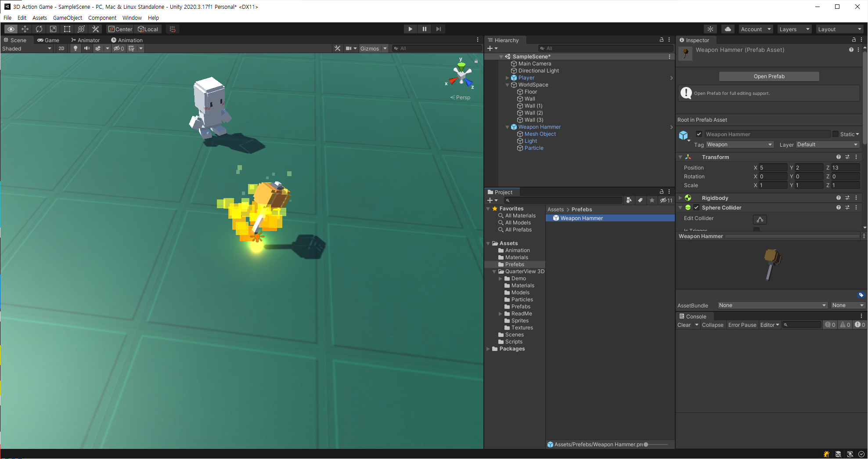Image resolution: width=868 pixels, height=459 pixels.
Task: Switch to the Game tab
Action: tap(48, 40)
